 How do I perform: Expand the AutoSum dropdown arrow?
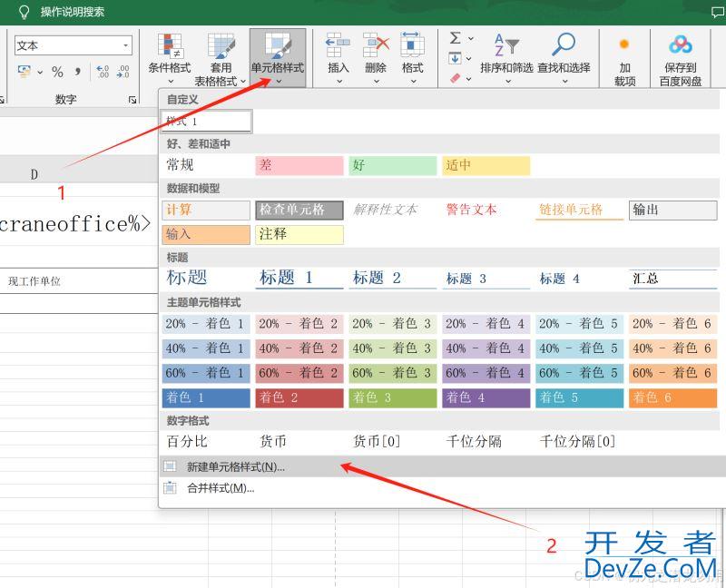point(470,39)
